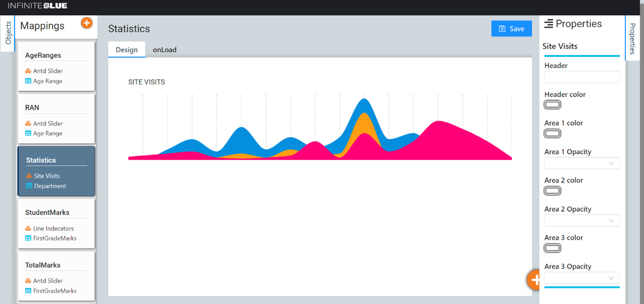Click the Department table icon in Statistics card
Viewport: 644px width, 304px height.
(29, 186)
